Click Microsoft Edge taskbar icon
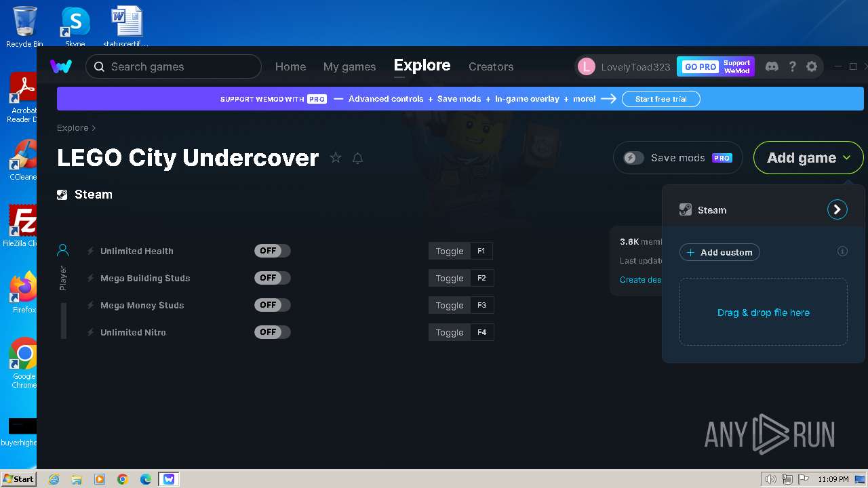The image size is (868, 488). tap(145, 479)
